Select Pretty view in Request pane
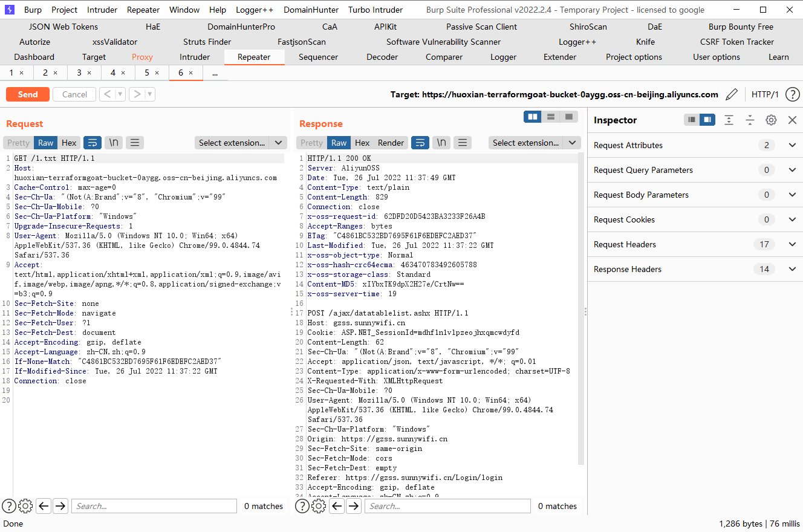 click(x=18, y=143)
